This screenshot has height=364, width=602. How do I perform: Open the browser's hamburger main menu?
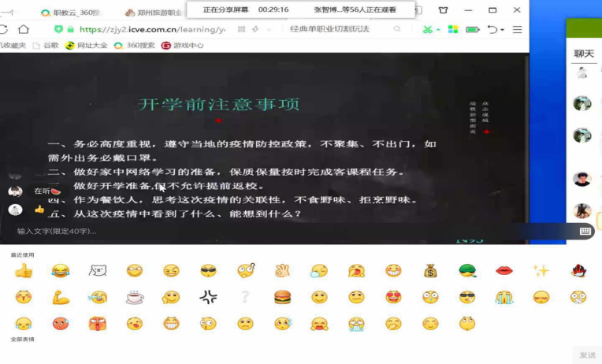coord(518,29)
